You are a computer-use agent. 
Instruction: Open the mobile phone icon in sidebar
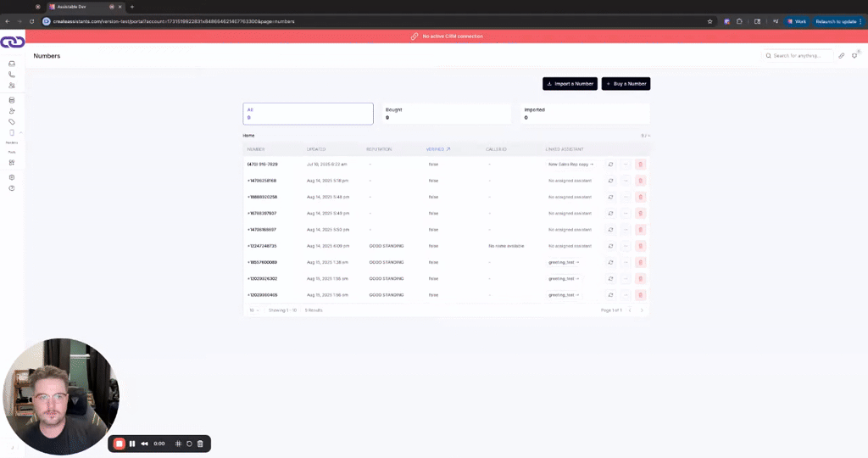click(x=12, y=133)
